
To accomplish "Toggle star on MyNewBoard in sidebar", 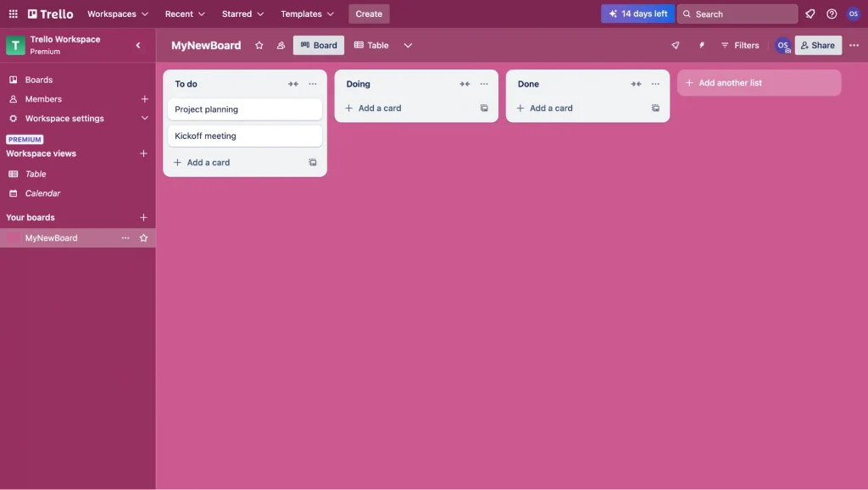I will point(143,238).
